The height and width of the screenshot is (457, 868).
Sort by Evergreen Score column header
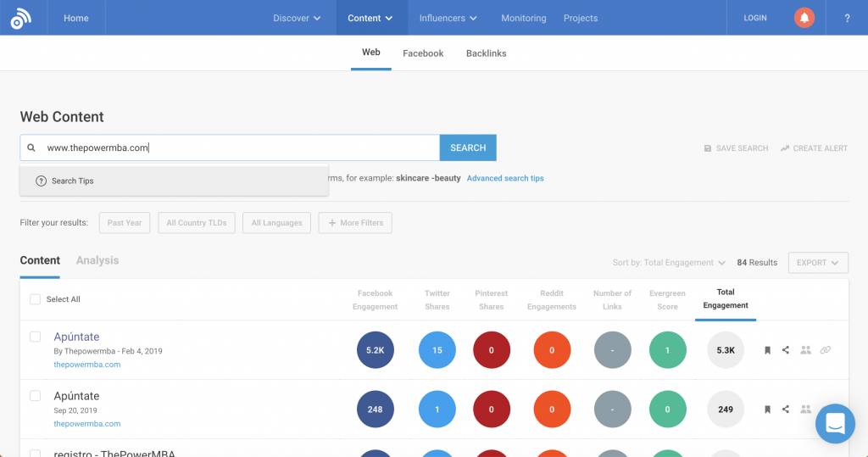tap(668, 299)
